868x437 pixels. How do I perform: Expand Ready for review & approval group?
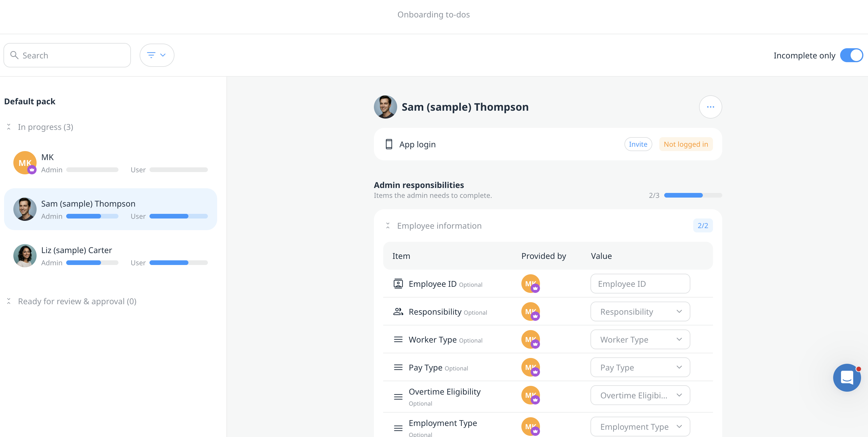pyautogui.click(x=9, y=301)
